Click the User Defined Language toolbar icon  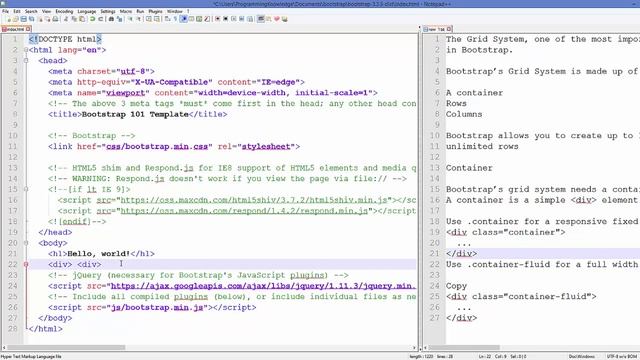[x=191, y=19]
